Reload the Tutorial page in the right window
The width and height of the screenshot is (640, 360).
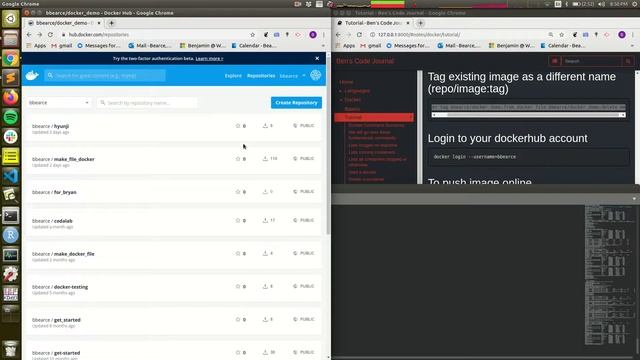tap(359, 35)
